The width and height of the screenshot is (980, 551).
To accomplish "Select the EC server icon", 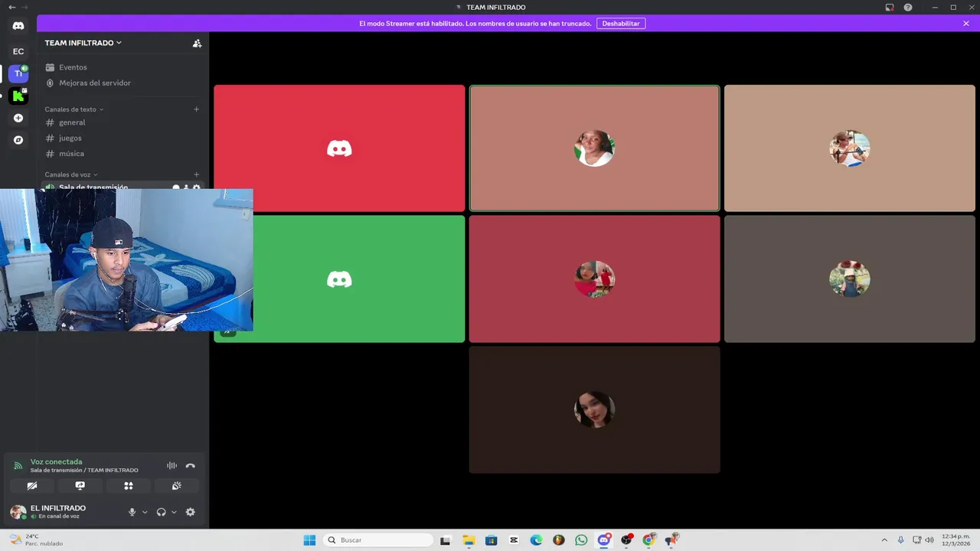I will click(x=18, y=51).
